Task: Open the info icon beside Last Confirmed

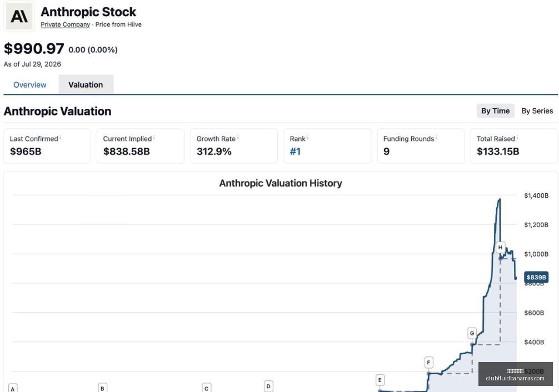Action: [x=60, y=137]
